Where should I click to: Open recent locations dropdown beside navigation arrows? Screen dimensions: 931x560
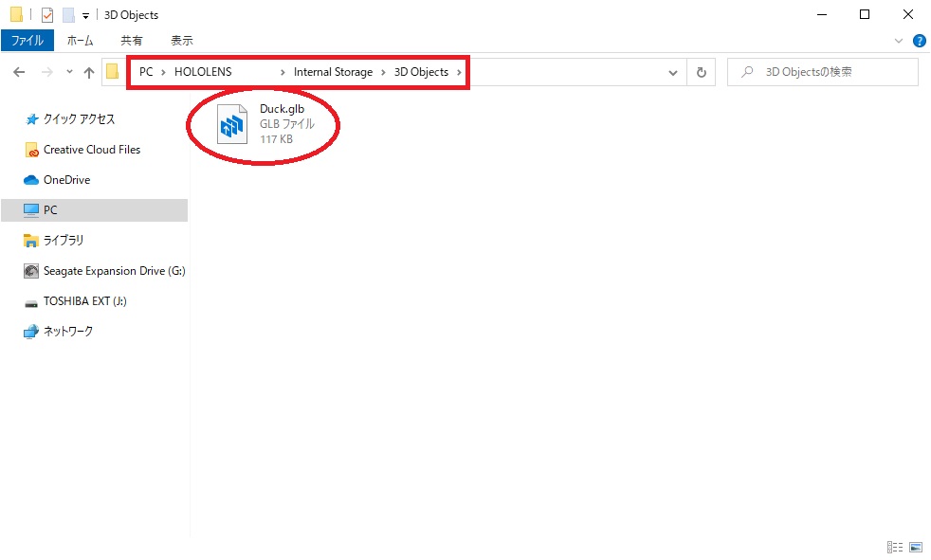pos(69,72)
